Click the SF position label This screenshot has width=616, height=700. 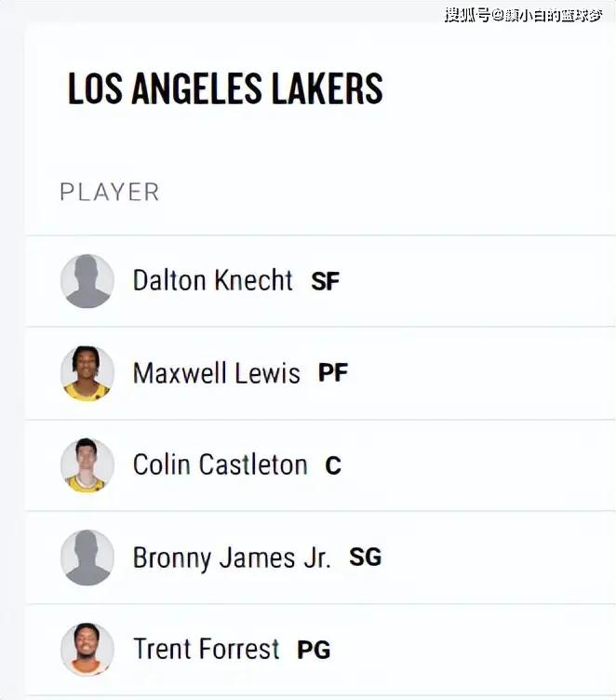(325, 281)
